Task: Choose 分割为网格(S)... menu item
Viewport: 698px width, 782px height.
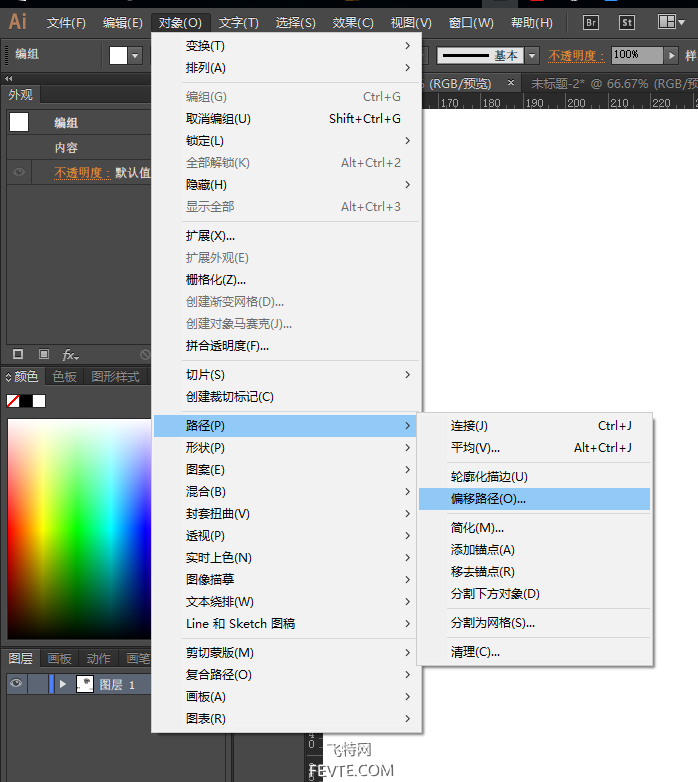Action: (534, 623)
